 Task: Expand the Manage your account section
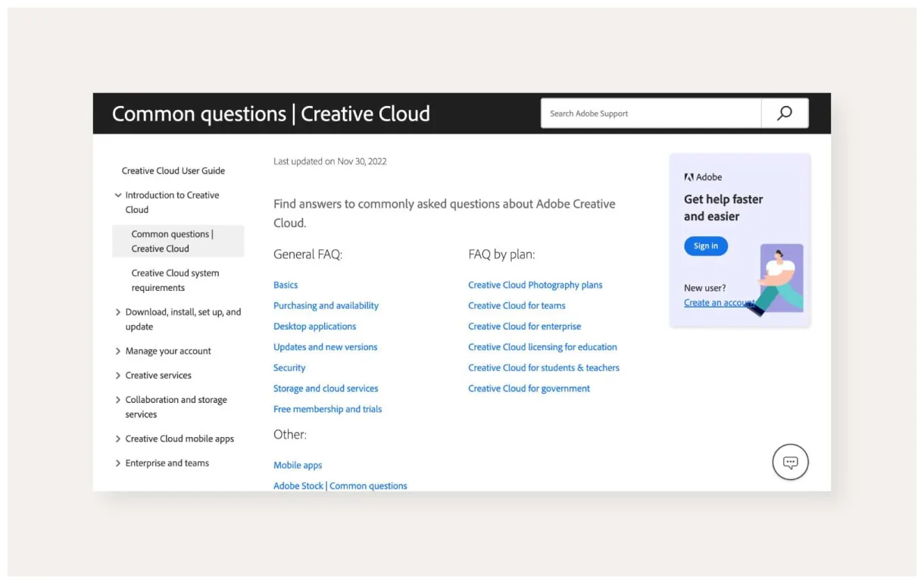[x=118, y=351]
